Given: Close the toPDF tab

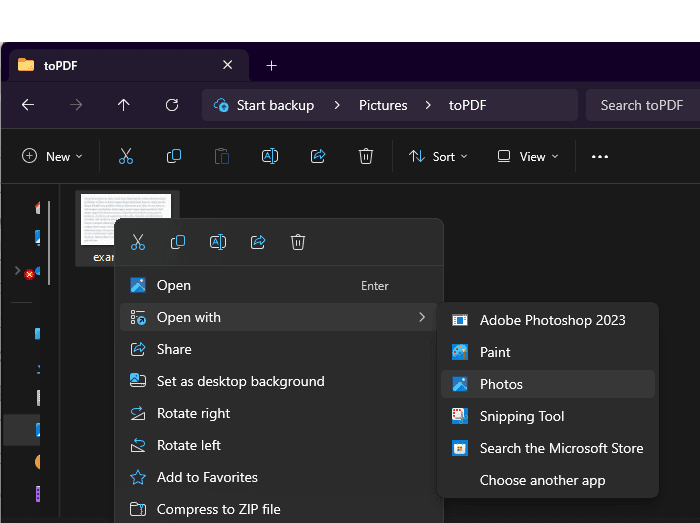Looking at the screenshot, I should click(x=228, y=65).
